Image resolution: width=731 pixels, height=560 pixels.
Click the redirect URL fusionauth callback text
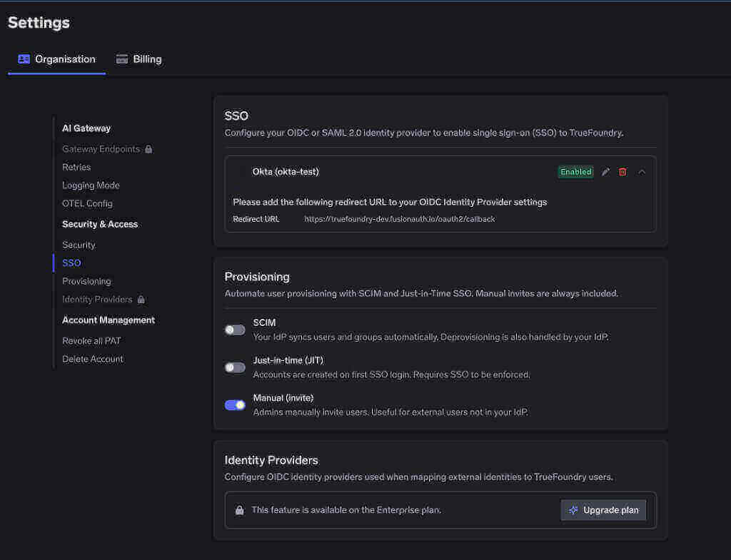[400, 219]
